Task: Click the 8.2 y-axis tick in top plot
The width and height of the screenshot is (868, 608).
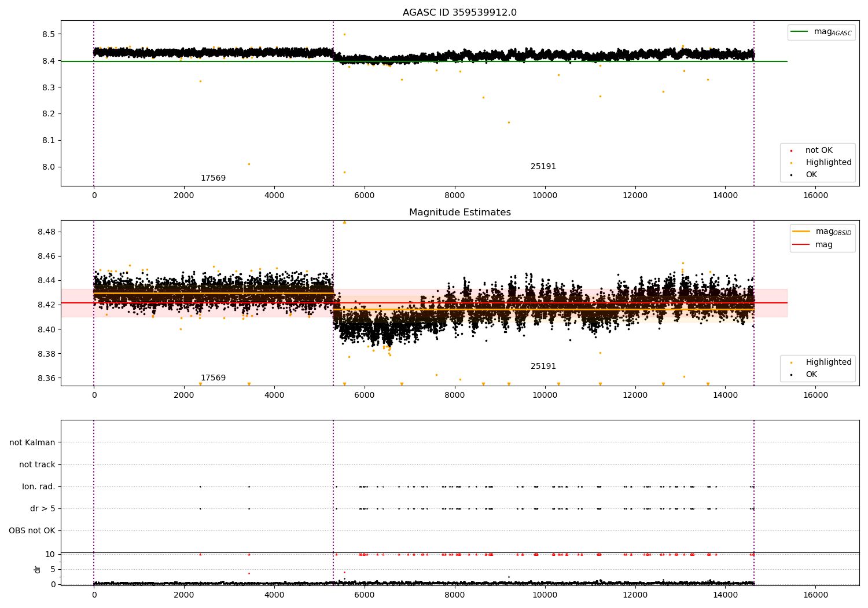Action: pos(48,113)
